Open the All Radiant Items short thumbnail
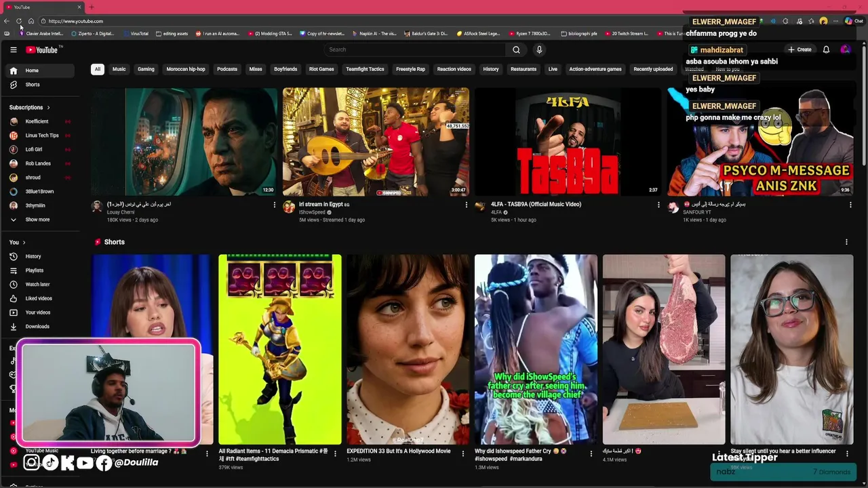This screenshot has width=868, height=488. tap(280, 349)
